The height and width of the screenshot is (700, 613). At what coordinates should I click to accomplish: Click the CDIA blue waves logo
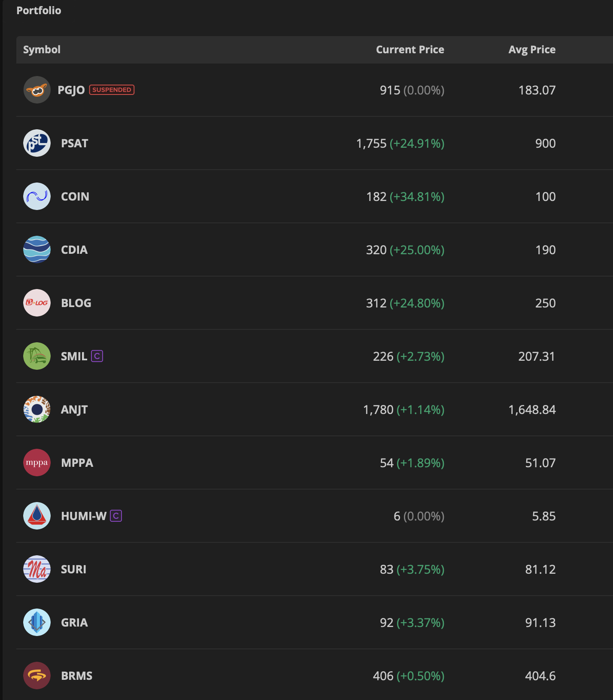pyautogui.click(x=37, y=250)
